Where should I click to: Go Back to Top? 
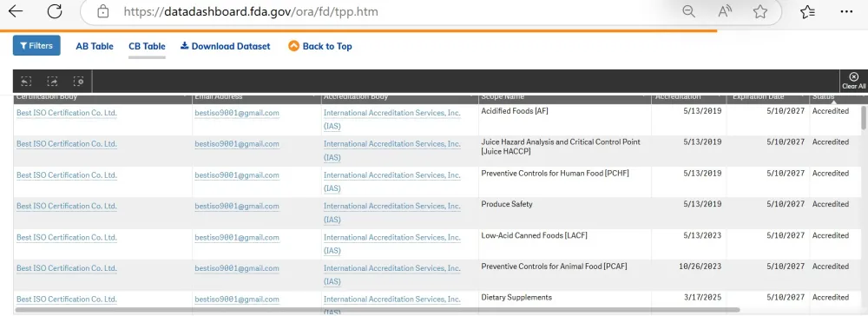pos(320,46)
